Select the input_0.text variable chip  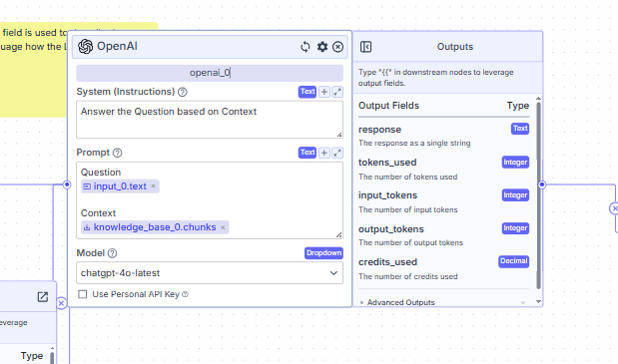click(120, 186)
